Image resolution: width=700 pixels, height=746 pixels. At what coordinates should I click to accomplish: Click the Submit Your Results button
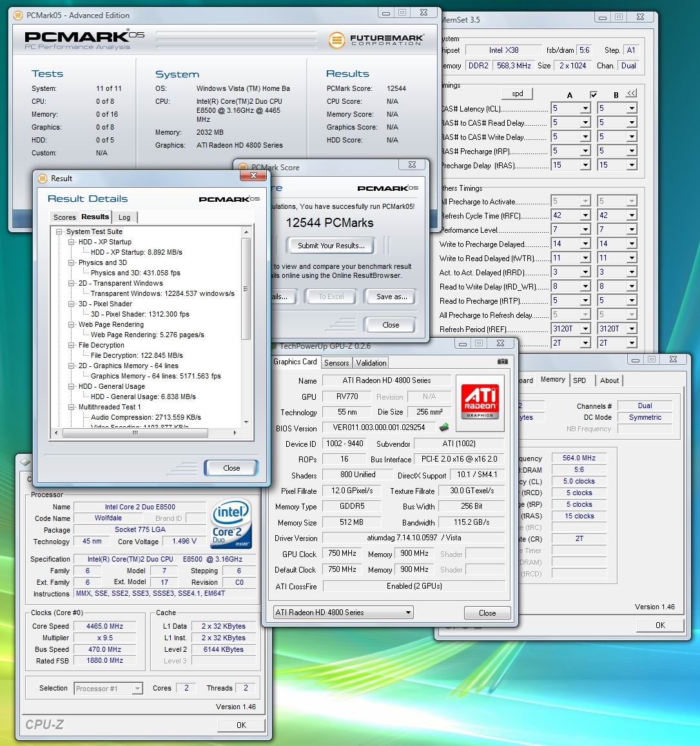(x=331, y=246)
